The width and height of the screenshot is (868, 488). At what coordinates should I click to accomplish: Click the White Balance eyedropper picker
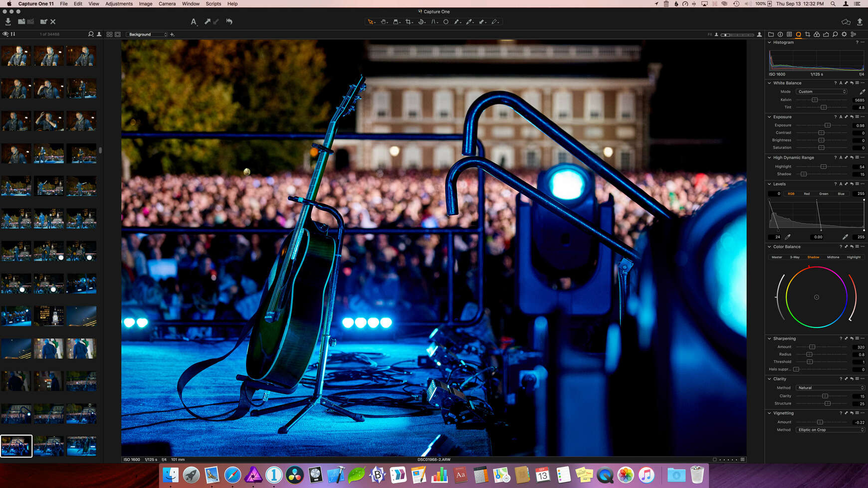(x=862, y=91)
